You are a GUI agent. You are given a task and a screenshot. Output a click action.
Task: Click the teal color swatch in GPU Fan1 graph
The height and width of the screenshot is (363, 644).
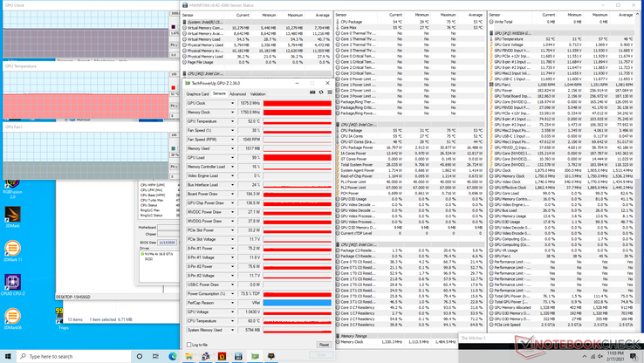coord(174,148)
